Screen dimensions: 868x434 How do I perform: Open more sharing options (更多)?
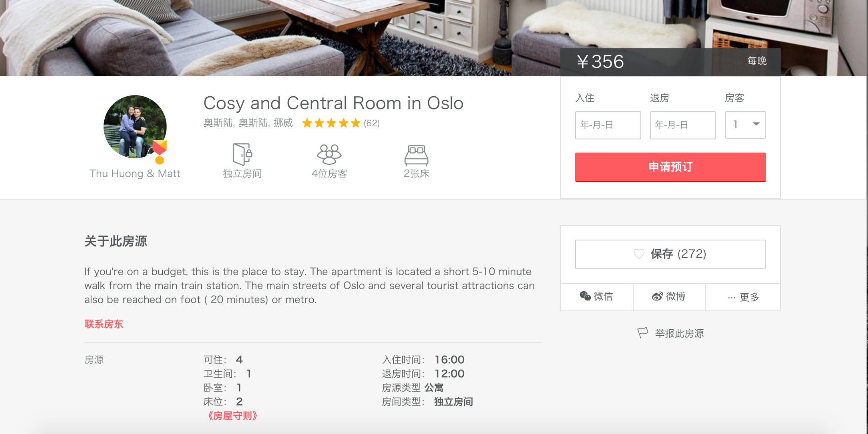[743, 297]
